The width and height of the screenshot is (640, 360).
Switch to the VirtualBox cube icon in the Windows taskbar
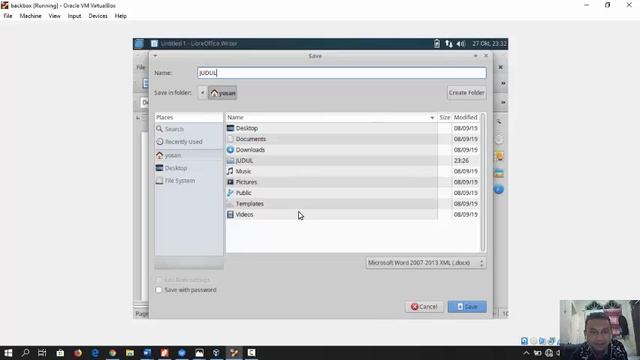pyautogui.click(x=216, y=353)
